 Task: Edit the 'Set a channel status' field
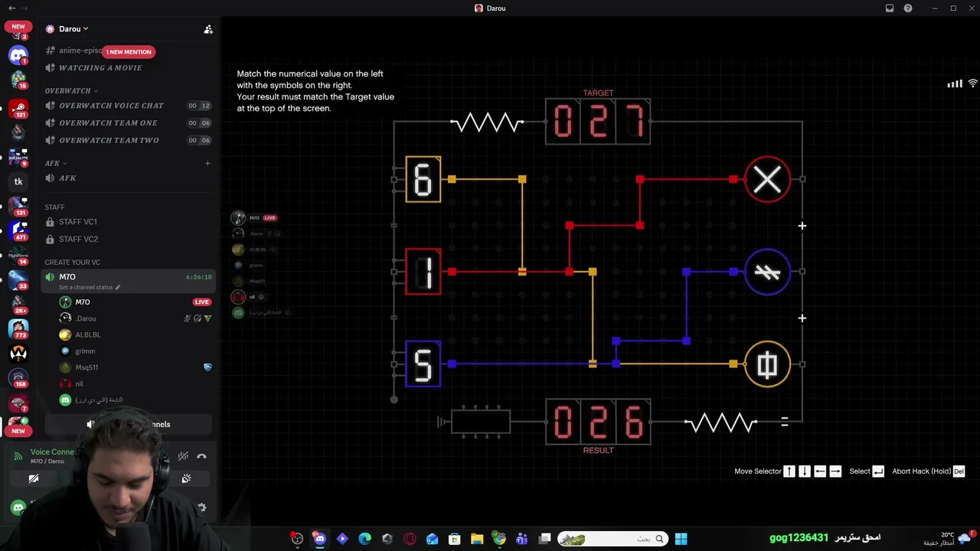(90, 288)
